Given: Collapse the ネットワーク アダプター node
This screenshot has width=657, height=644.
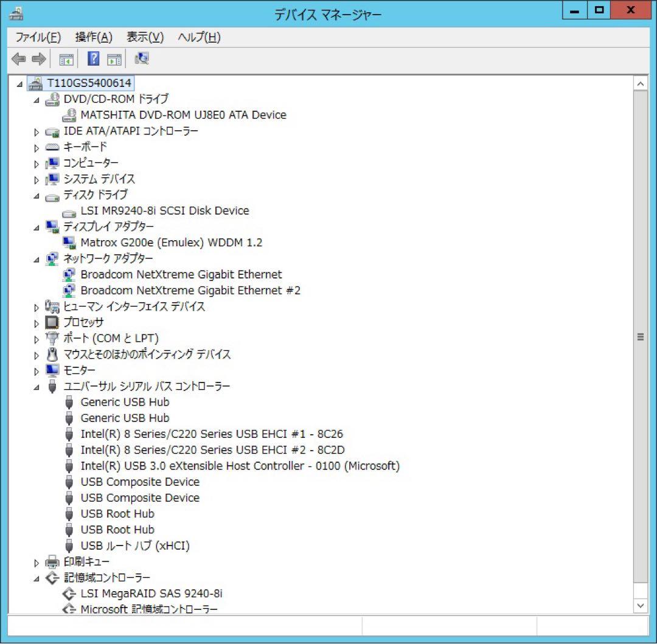Looking at the screenshot, I should coord(36,258).
